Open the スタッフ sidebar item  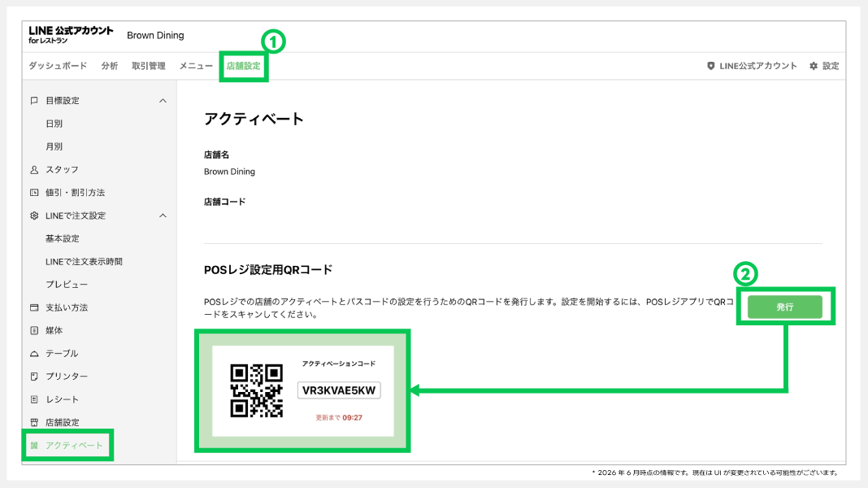pyautogui.click(x=62, y=169)
